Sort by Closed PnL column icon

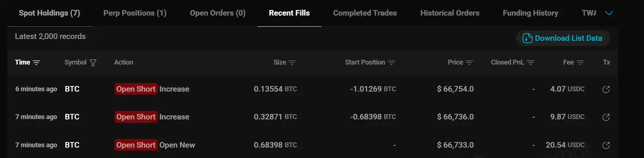531,63
